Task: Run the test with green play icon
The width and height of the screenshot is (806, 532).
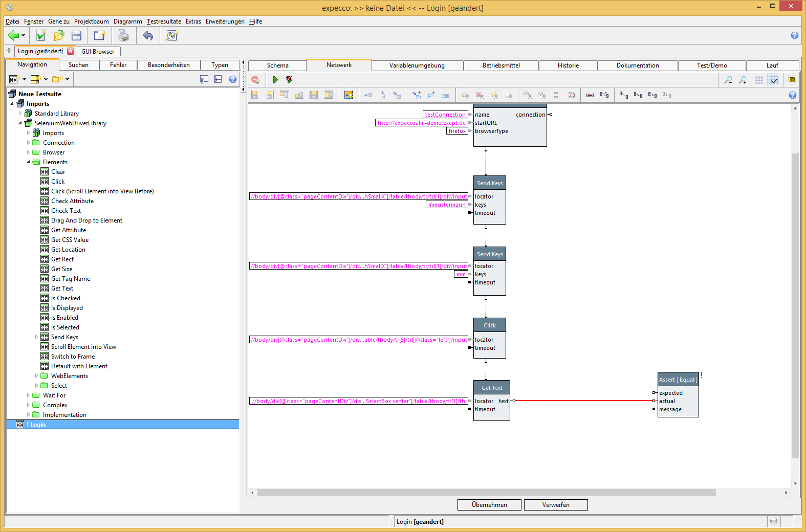Action: [x=275, y=80]
